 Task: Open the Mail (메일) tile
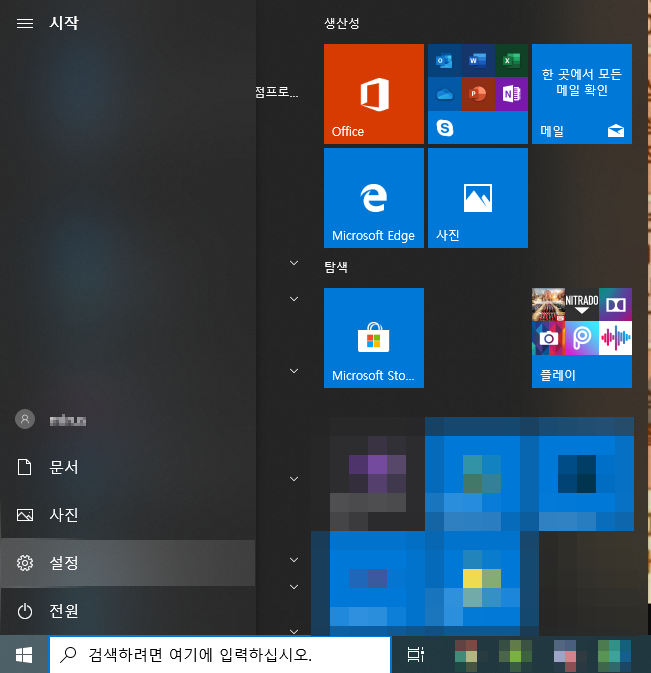pyautogui.click(x=582, y=94)
